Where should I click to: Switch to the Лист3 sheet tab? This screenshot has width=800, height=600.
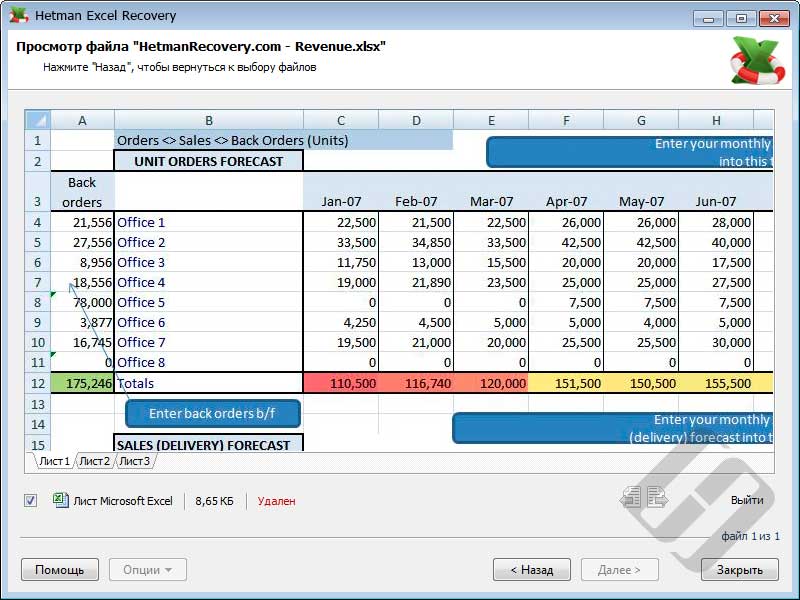[x=135, y=461]
